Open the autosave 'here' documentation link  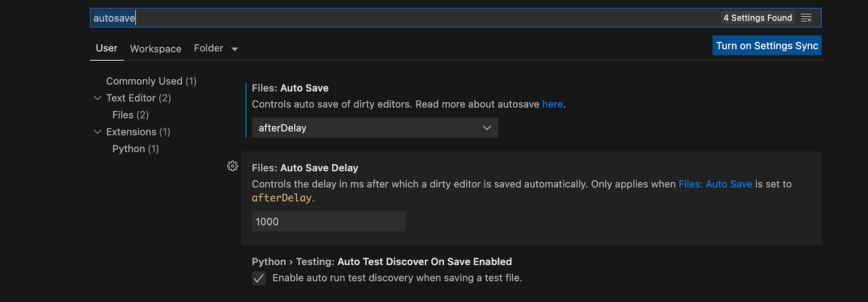[x=552, y=104]
